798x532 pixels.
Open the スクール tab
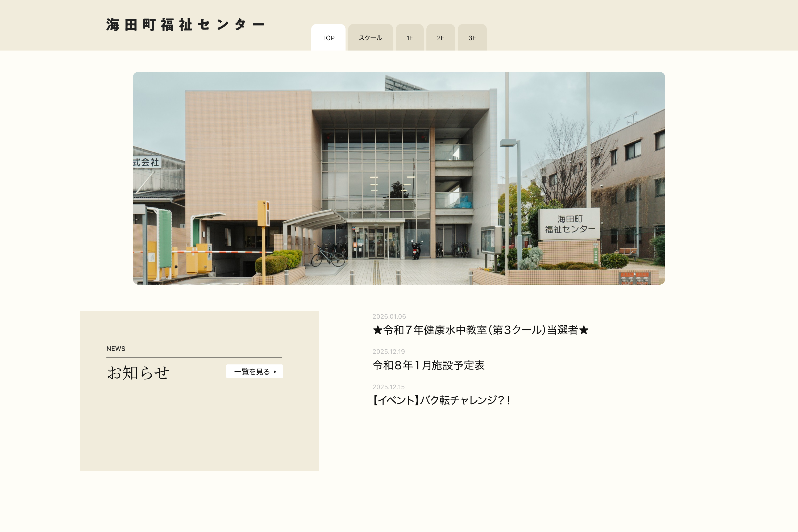tap(370, 38)
